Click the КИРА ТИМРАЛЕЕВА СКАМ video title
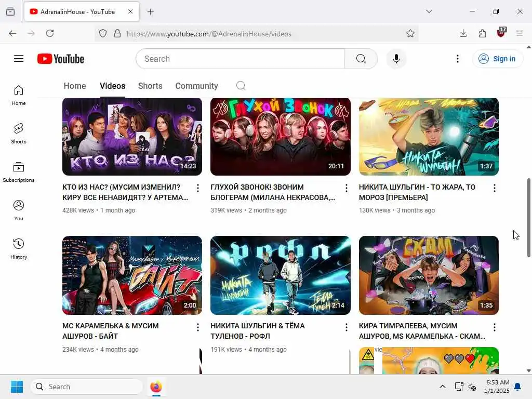Screen dimensions: 532x399 coord(422,331)
